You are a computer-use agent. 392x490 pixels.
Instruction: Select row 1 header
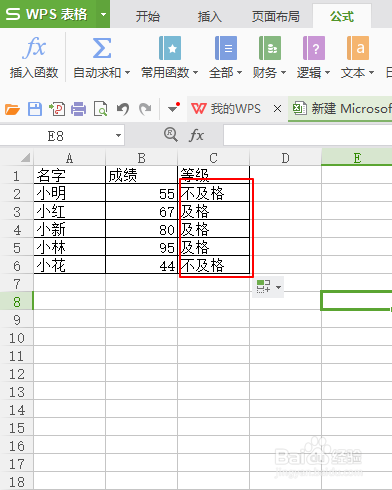[x=17, y=175]
